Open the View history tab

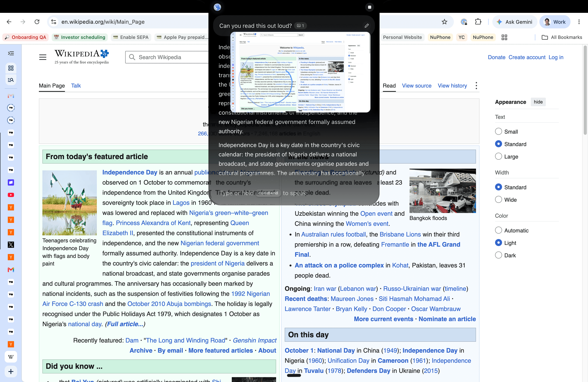pos(452,86)
